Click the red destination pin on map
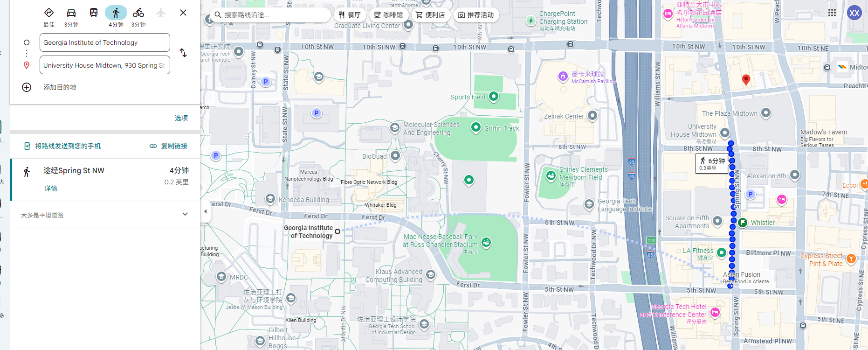 coord(746,80)
